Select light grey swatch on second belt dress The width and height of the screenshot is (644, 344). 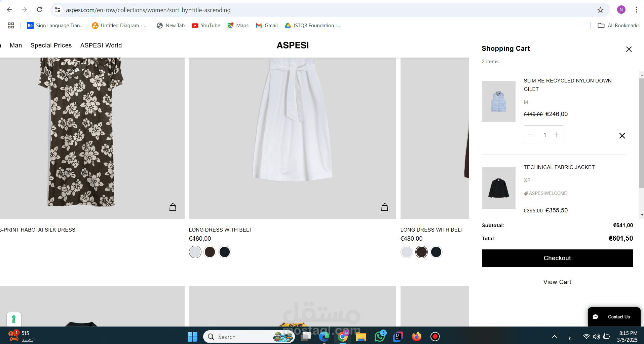pos(407,252)
